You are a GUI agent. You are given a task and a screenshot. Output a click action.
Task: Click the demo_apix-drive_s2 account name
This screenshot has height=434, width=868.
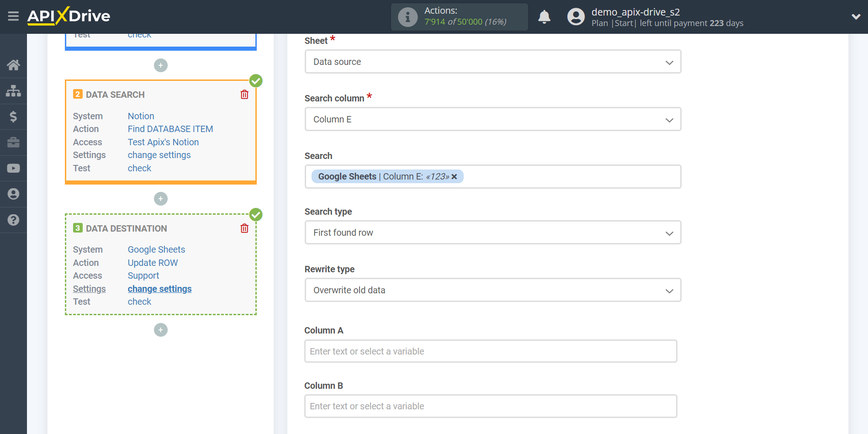click(635, 12)
